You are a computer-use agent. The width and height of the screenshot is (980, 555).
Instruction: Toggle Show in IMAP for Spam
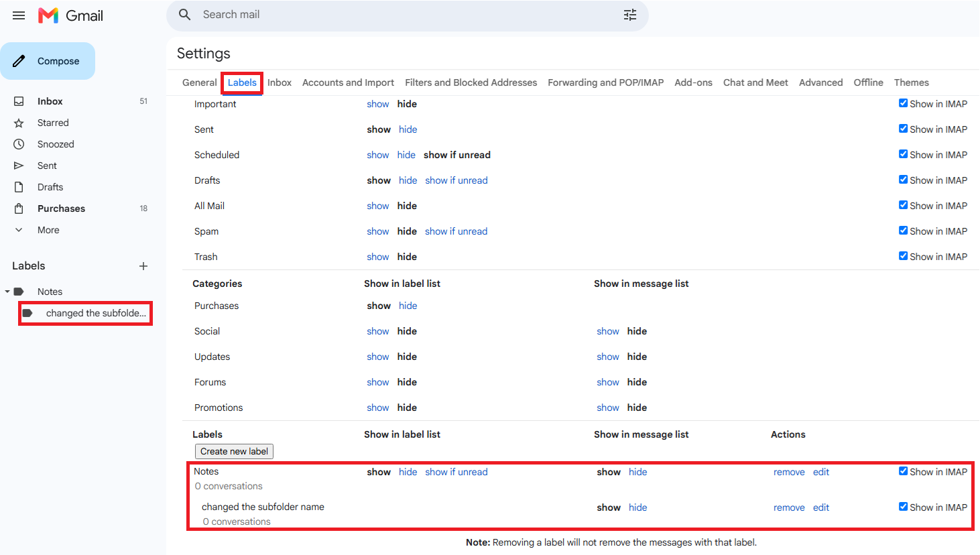click(903, 231)
